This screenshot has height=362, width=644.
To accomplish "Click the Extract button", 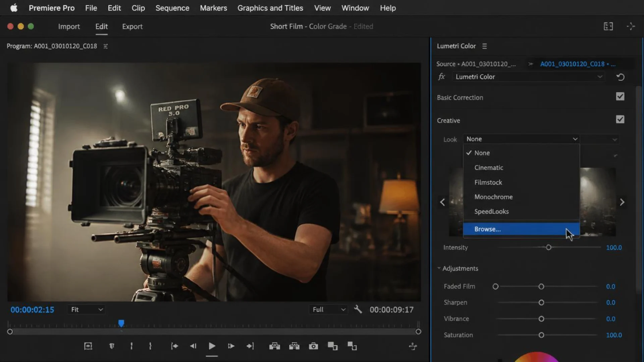I will point(294,346).
